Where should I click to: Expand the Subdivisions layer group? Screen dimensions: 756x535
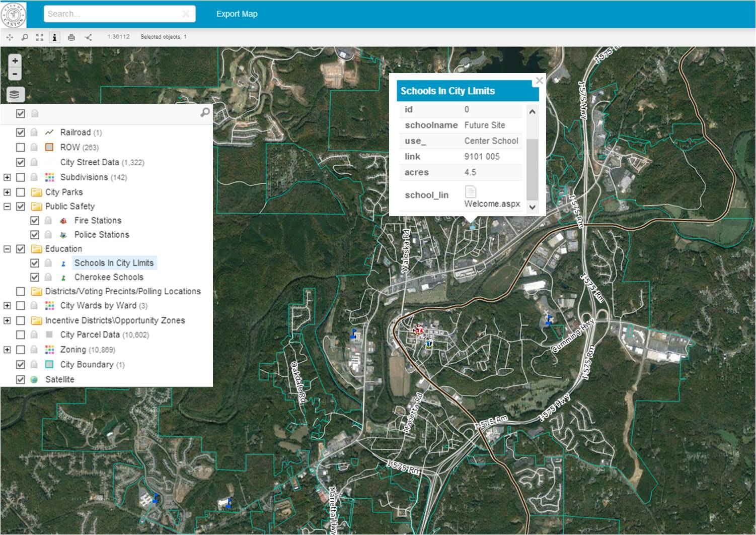tap(7, 177)
